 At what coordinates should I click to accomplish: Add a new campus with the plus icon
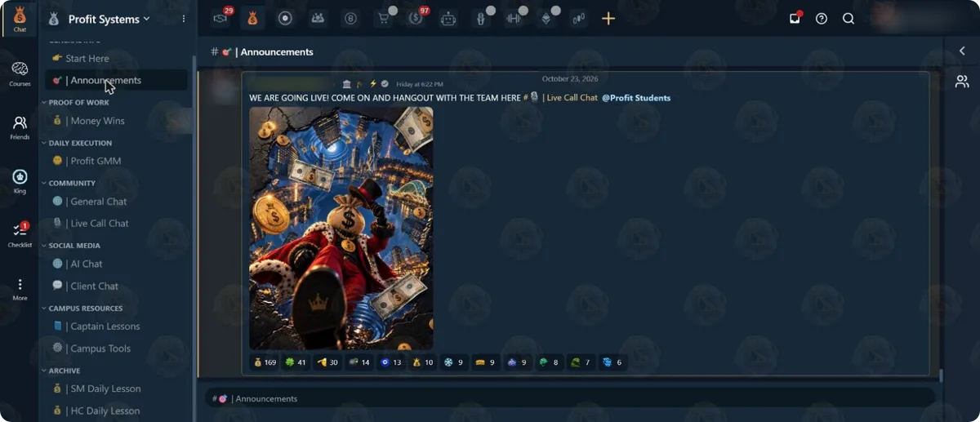click(x=608, y=18)
